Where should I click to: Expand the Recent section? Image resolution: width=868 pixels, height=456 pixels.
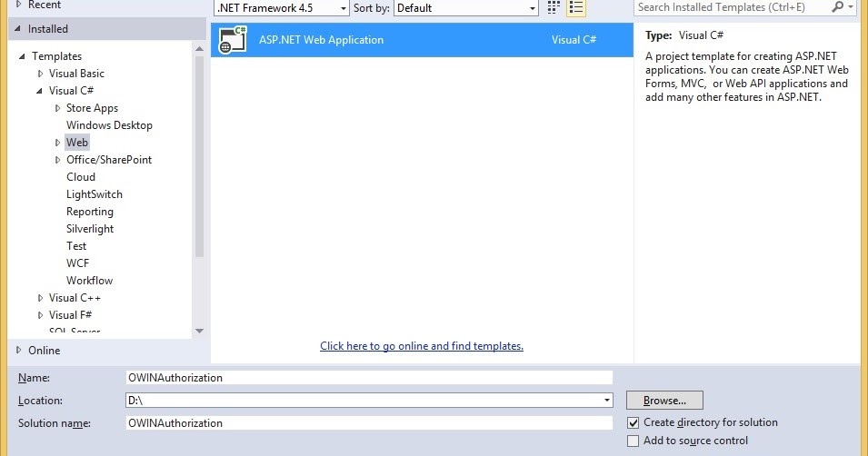(19, 5)
